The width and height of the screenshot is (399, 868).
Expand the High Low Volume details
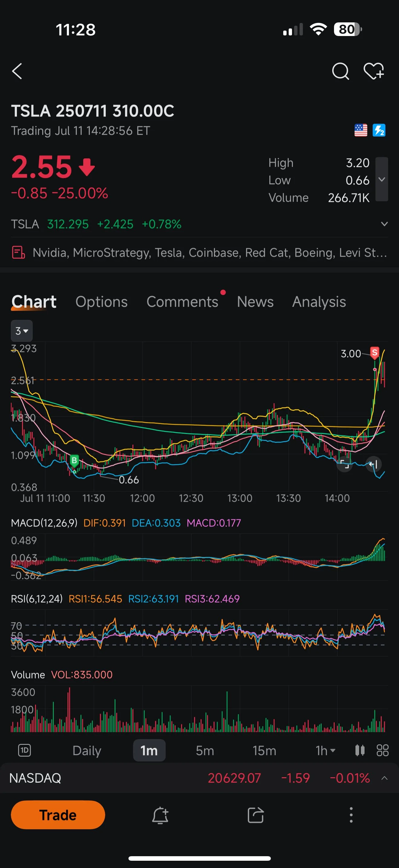pyautogui.click(x=381, y=179)
